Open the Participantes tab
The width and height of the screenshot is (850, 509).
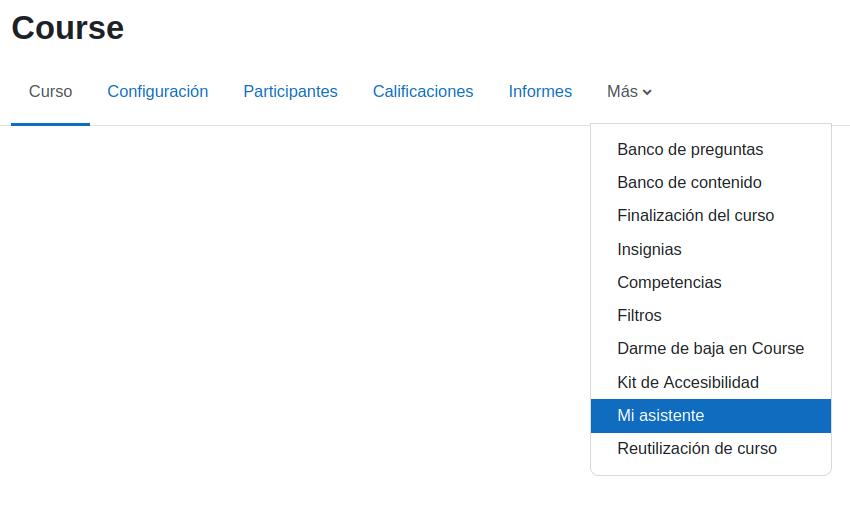[x=291, y=92]
